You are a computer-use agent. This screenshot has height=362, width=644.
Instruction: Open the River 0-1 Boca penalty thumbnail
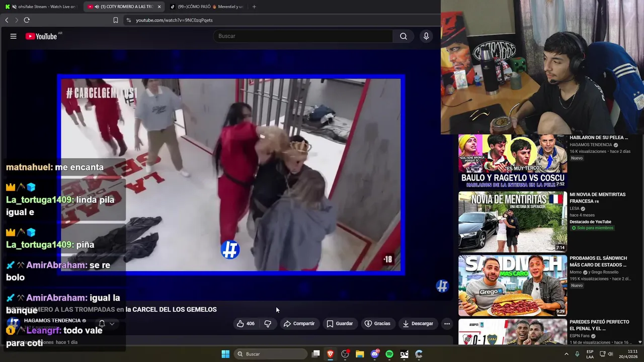[x=512, y=332]
